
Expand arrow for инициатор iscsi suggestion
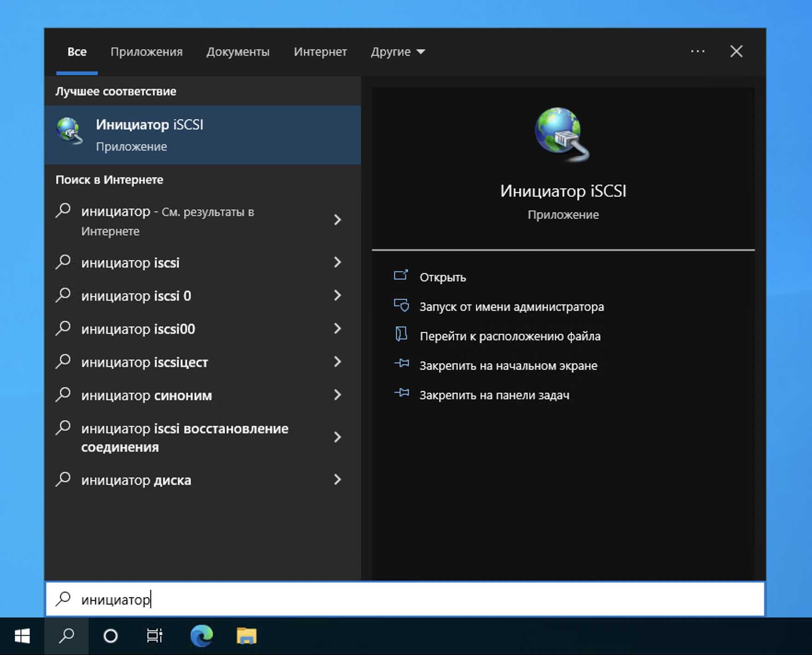[337, 263]
